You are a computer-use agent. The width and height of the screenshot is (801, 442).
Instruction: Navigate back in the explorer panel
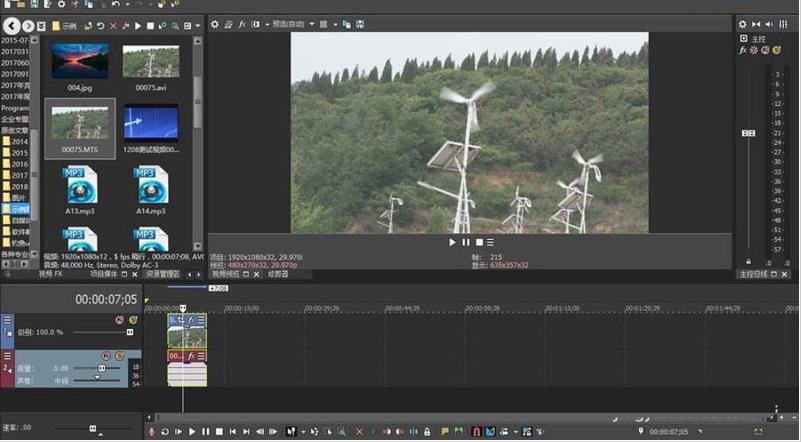click(x=12, y=26)
